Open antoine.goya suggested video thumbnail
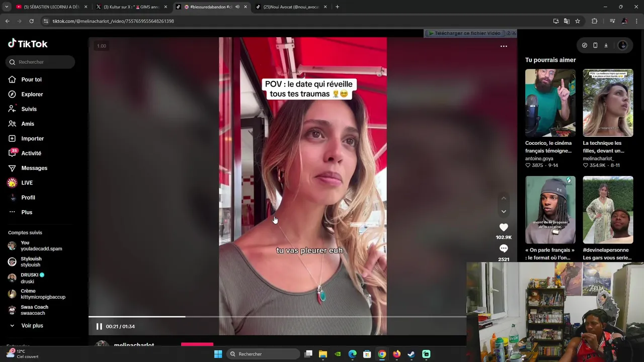This screenshot has width=644, height=362. tap(550, 103)
